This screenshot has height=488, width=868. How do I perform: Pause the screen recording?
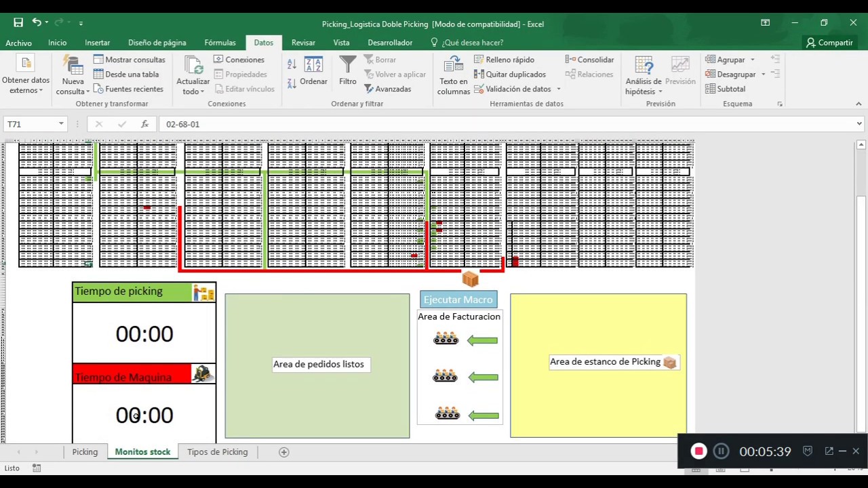(x=721, y=451)
